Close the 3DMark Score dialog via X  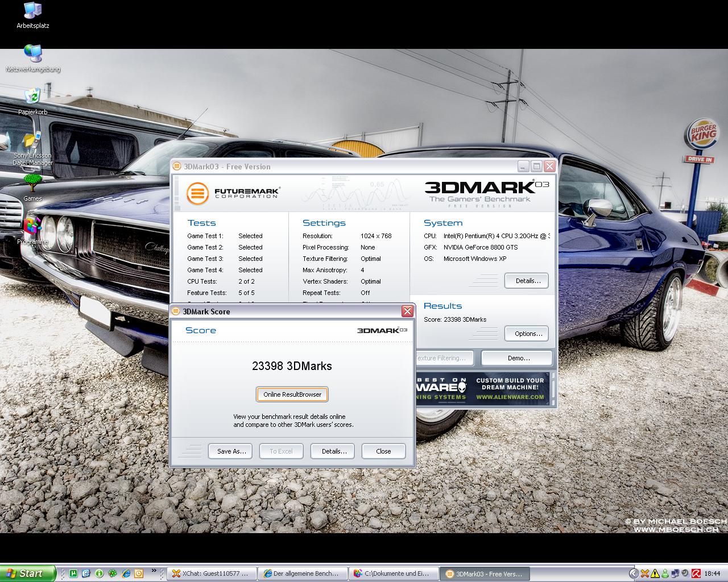pyautogui.click(x=407, y=311)
